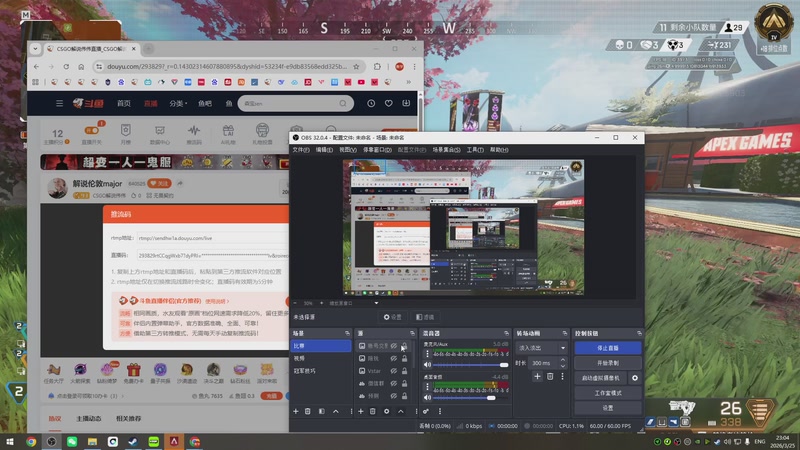The width and height of the screenshot is (800, 450).
Task: Open virtual camera settings gear
Action: (635, 378)
